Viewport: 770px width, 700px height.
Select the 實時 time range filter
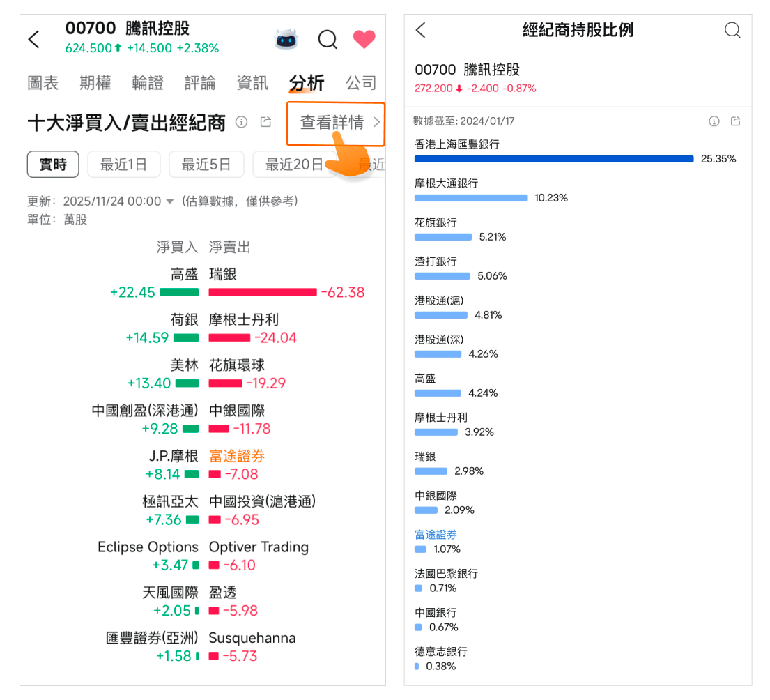(53, 165)
